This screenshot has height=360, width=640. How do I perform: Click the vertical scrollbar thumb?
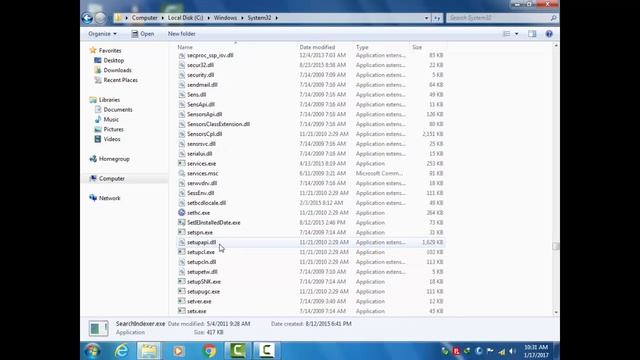pos(556,246)
